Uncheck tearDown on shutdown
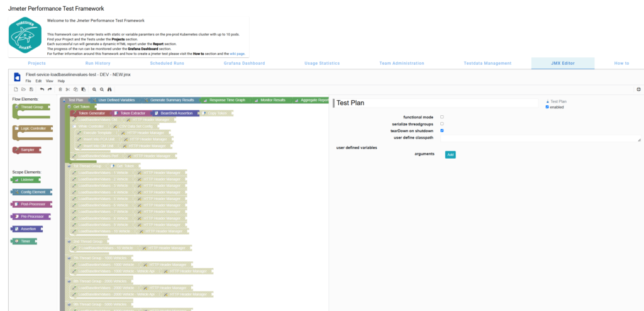644x311 pixels. [442, 130]
